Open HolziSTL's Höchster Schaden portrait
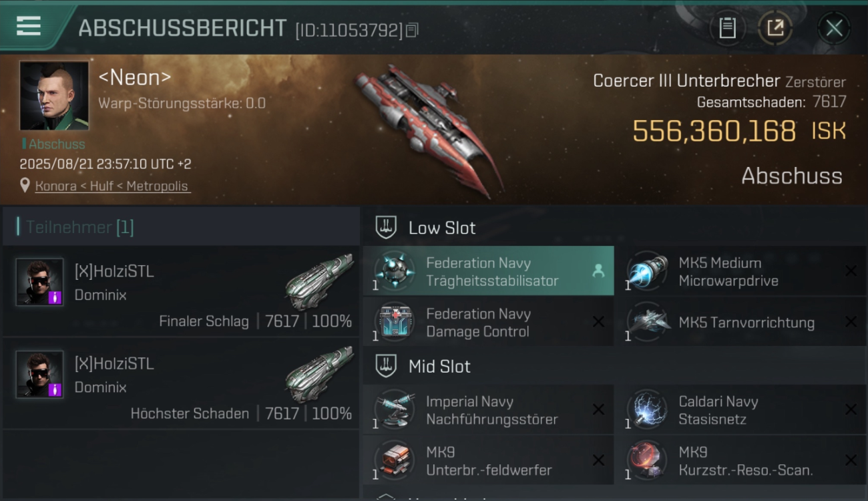868x501 pixels. 39,374
